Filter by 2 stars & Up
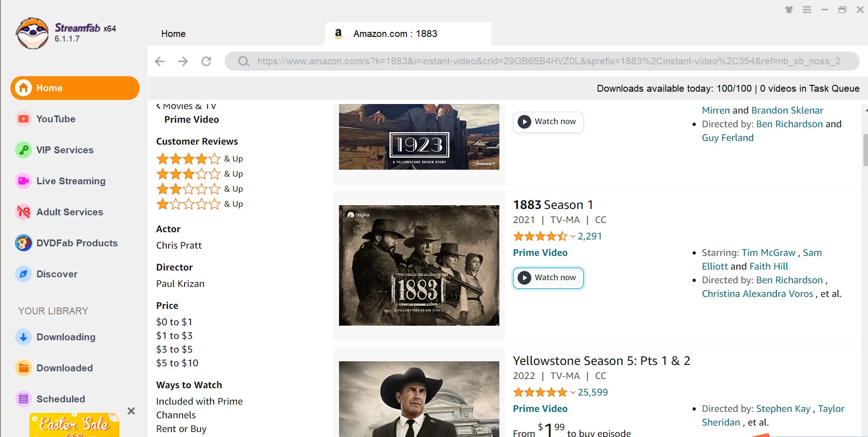The height and width of the screenshot is (437, 868). click(200, 189)
